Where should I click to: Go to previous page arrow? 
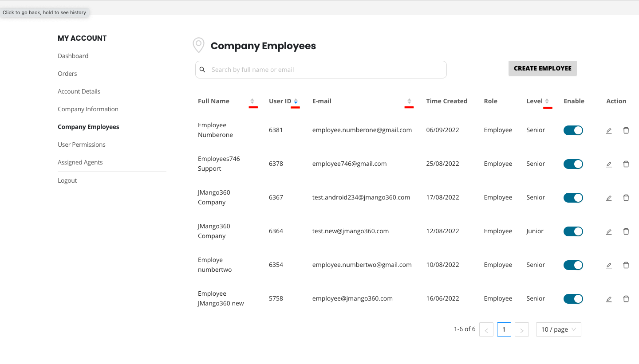[486, 330]
